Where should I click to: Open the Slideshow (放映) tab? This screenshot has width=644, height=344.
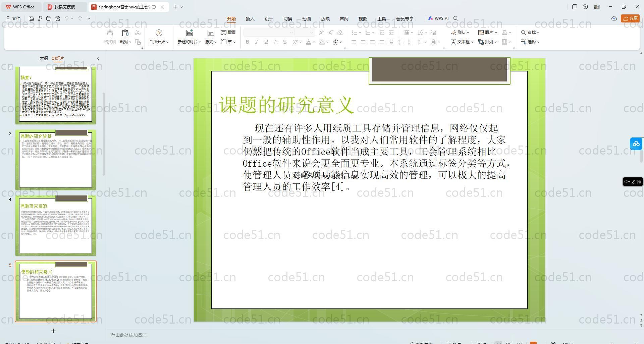325,19
